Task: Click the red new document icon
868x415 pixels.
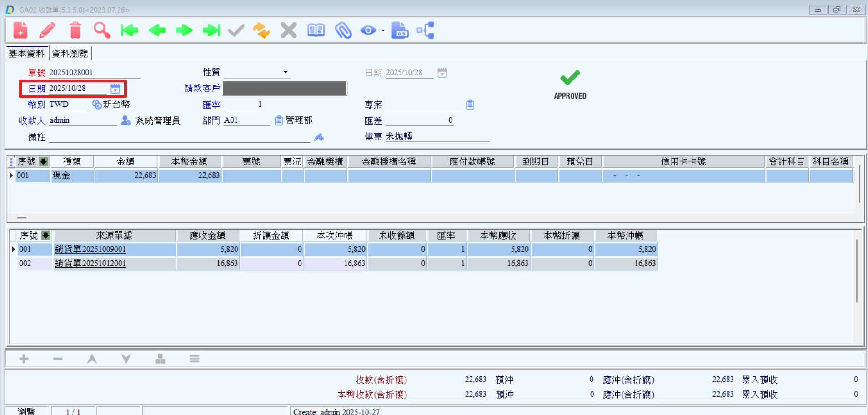Action: [20, 30]
